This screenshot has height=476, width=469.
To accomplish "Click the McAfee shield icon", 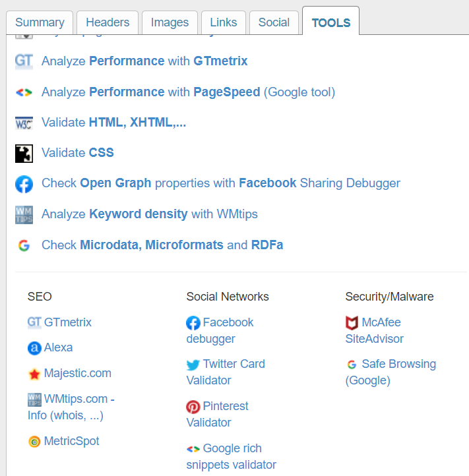I will [352, 322].
